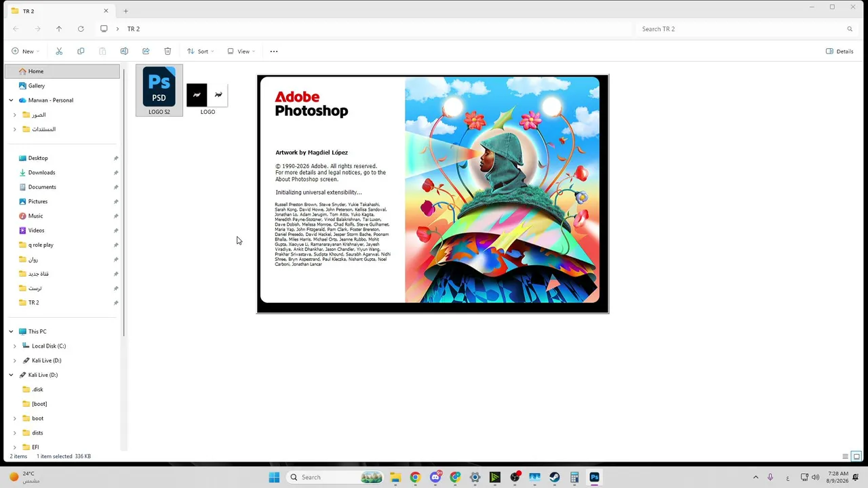Show hidden tray icons
The image size is (868, 488).
pyautogui.click(x=755, y=477)
